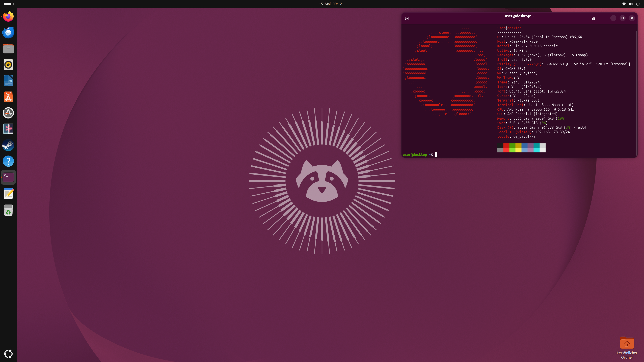
Task: Launch Steam from the dock
Action: tap(8, 145)
